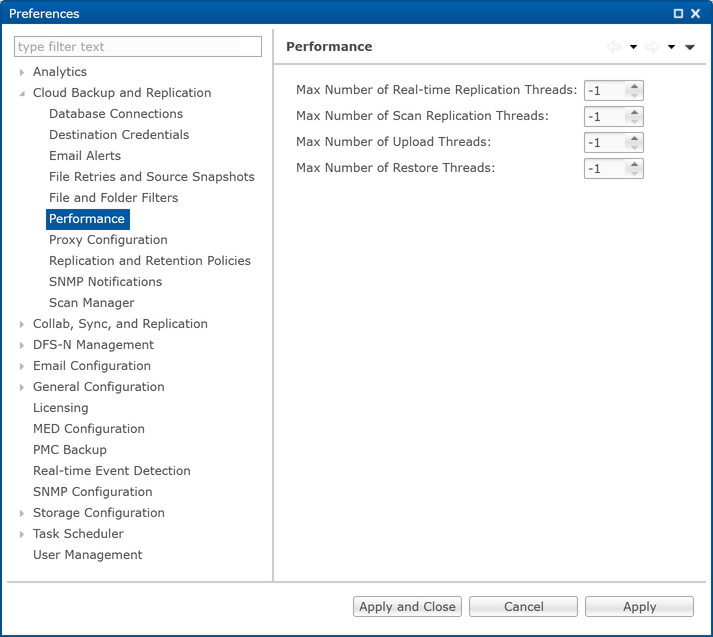Select Analytics in the tree
This screenshot has width=713, height=637.
tap(60, 72)
